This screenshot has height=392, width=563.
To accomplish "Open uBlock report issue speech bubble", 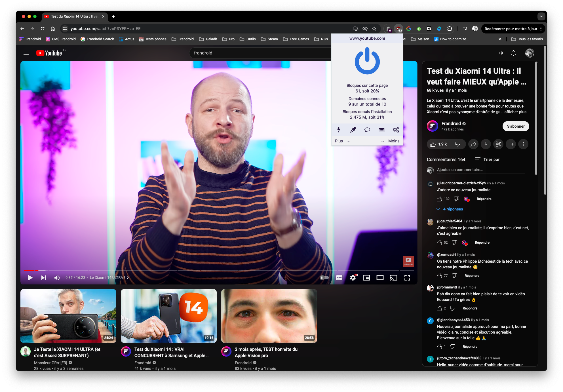I will [367, 130].
